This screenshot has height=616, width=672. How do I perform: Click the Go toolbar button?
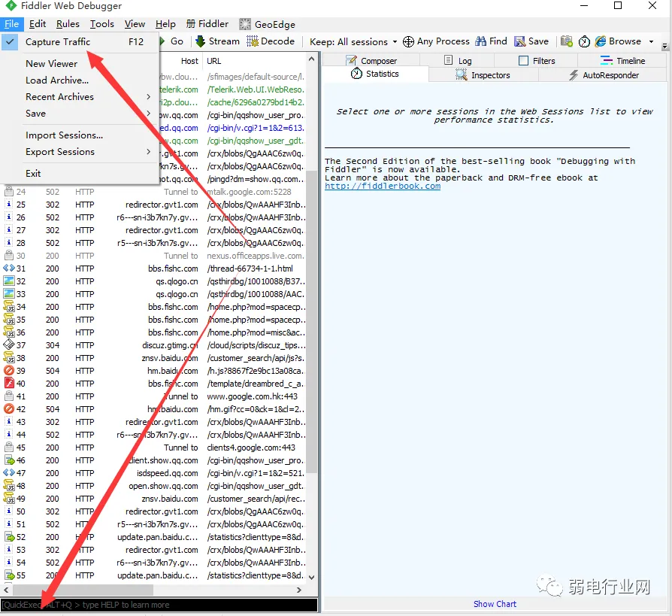point(171,41)
